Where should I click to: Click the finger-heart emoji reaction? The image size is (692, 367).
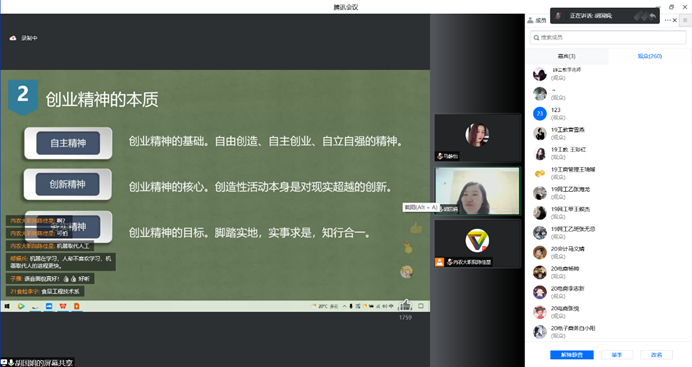click(408, 247)
